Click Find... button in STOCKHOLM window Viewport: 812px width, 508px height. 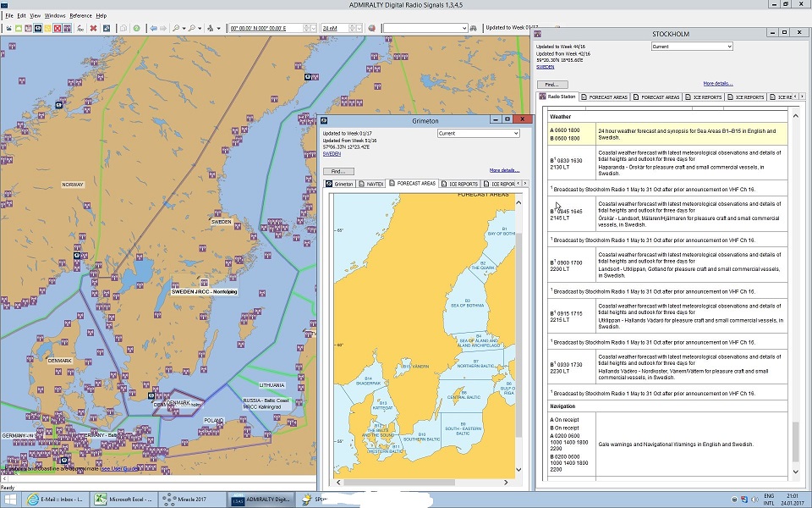(x=552, y=85)
